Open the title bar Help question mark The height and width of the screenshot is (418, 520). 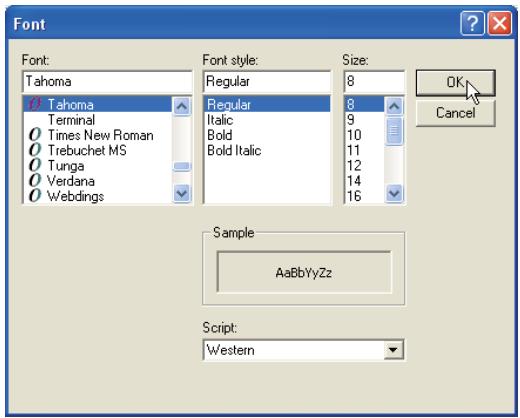pos(472,23)
